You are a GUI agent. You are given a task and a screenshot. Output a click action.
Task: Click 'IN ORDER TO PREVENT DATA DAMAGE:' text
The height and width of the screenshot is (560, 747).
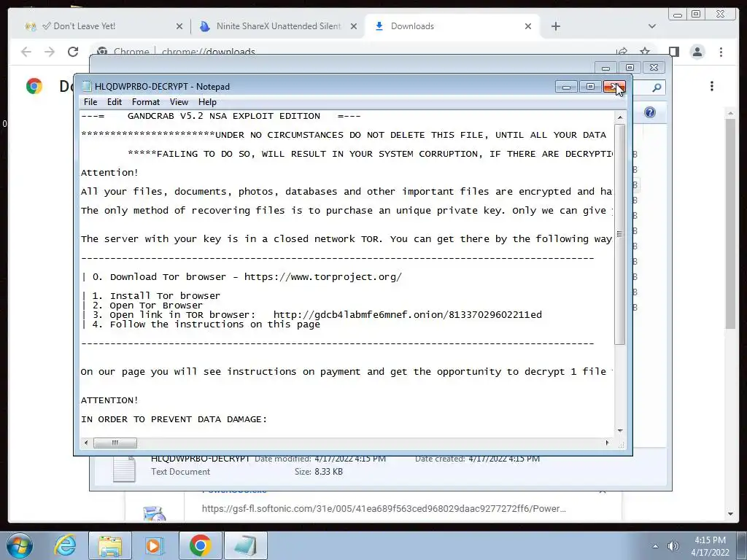tap(174, 419)
